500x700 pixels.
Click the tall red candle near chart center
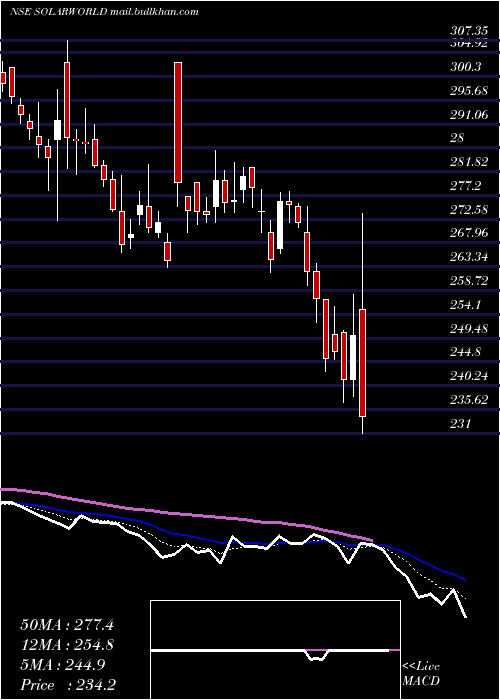pyautogui.click(x=178, y=122)
